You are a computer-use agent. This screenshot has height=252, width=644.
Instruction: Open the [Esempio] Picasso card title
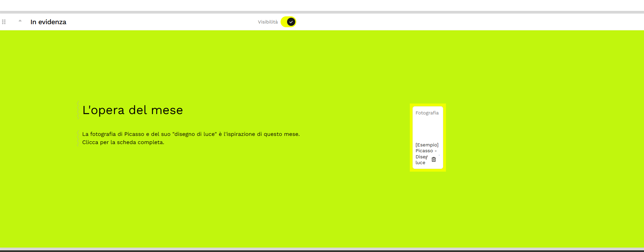[x=427, y=154]
